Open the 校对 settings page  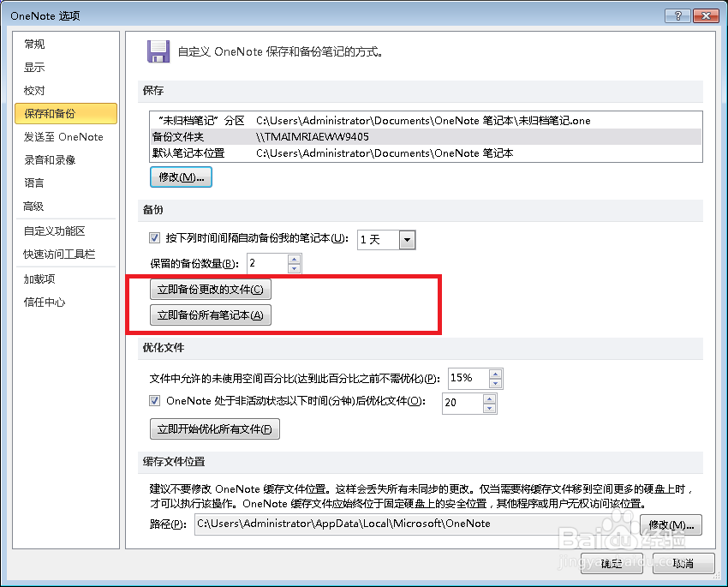click(x=34, y=91)
